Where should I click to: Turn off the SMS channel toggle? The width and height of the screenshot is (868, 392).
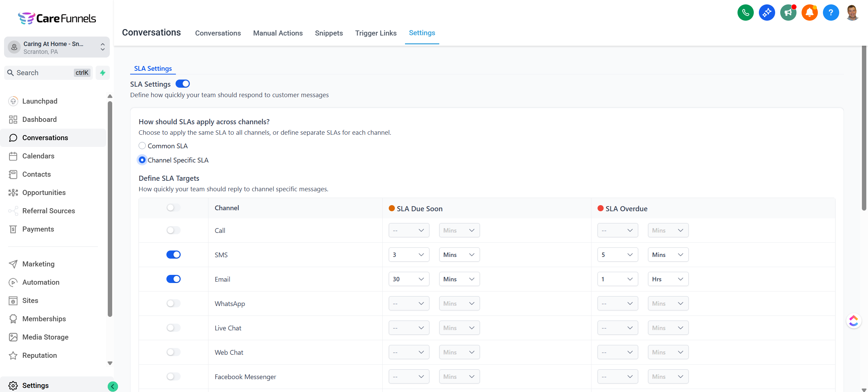point(173,255)
